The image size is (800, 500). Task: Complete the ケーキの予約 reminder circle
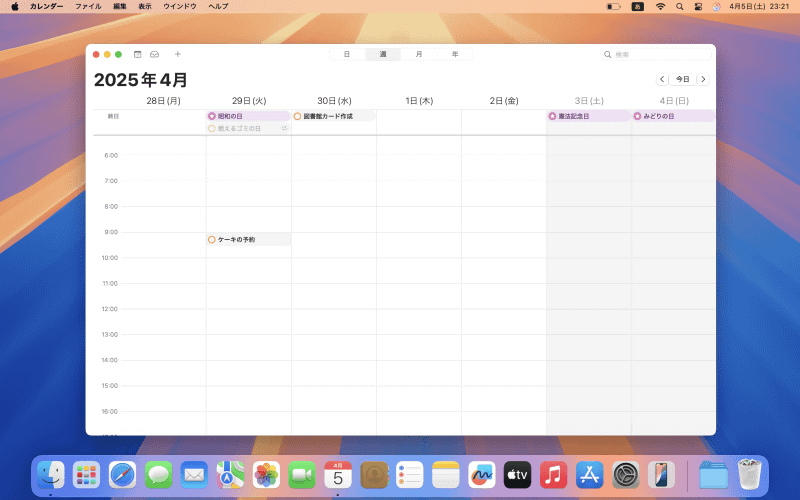212,239
